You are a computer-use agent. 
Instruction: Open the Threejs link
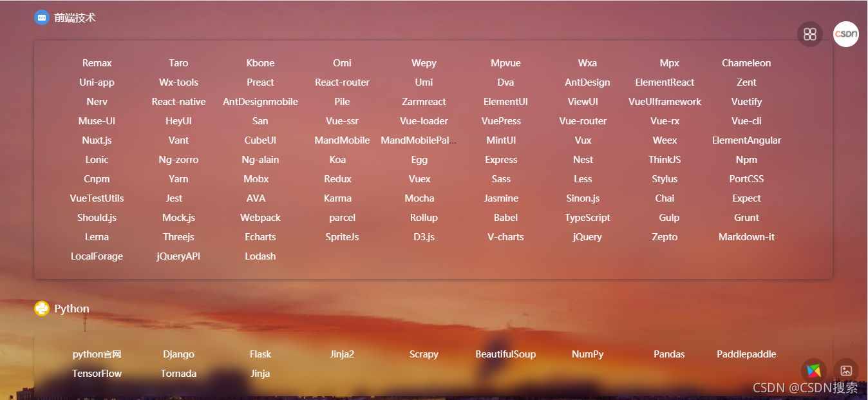[x=179, y=237]
